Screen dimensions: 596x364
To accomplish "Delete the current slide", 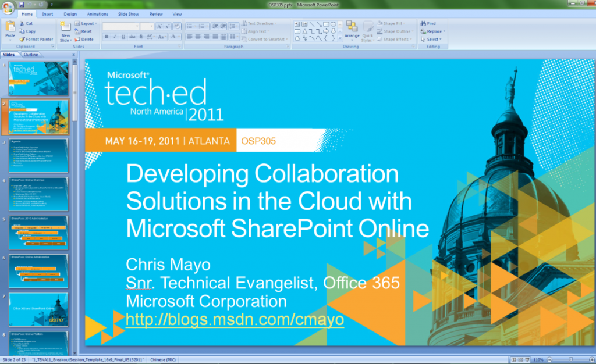I will [84, 39].
